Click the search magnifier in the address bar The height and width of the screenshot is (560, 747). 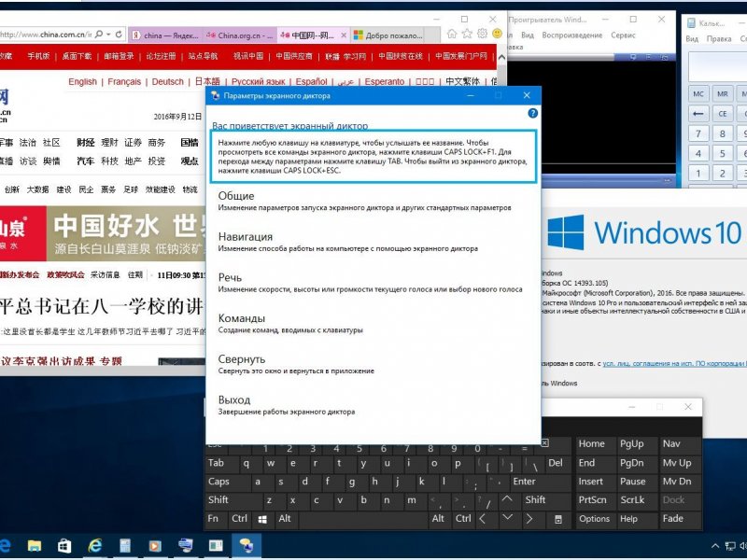pos(99,35)
